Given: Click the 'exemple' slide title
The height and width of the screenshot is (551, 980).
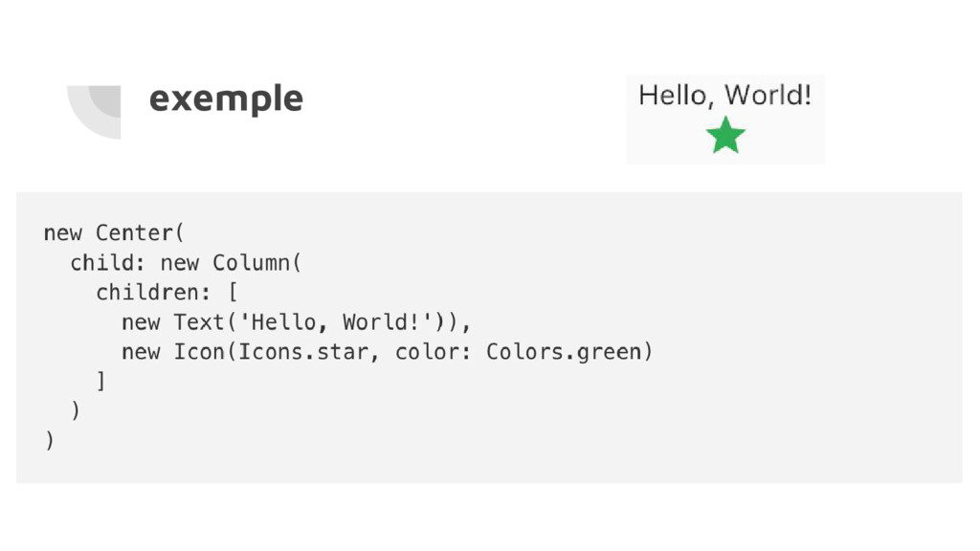Looking at the screenshot, I should click(226, 98).
